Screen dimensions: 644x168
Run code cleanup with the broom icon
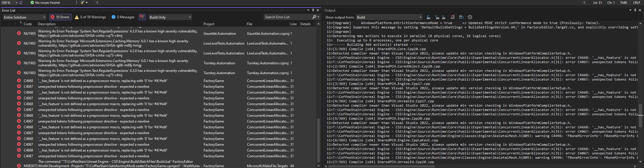click(x=82, y=3)
